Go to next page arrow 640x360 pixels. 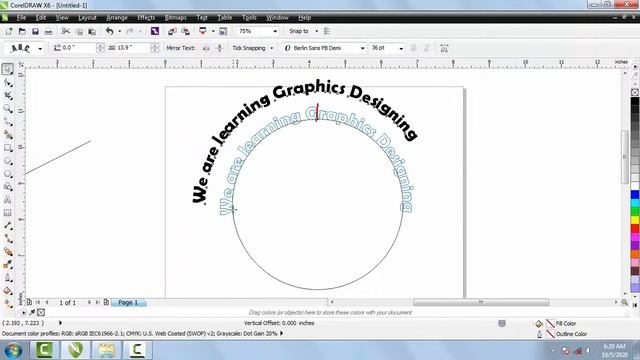pos(89,302)
